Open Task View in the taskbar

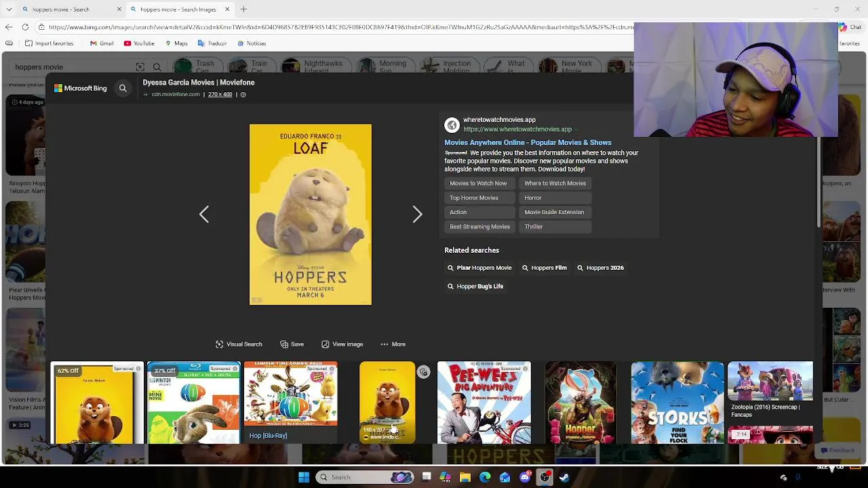click(427, 477)
